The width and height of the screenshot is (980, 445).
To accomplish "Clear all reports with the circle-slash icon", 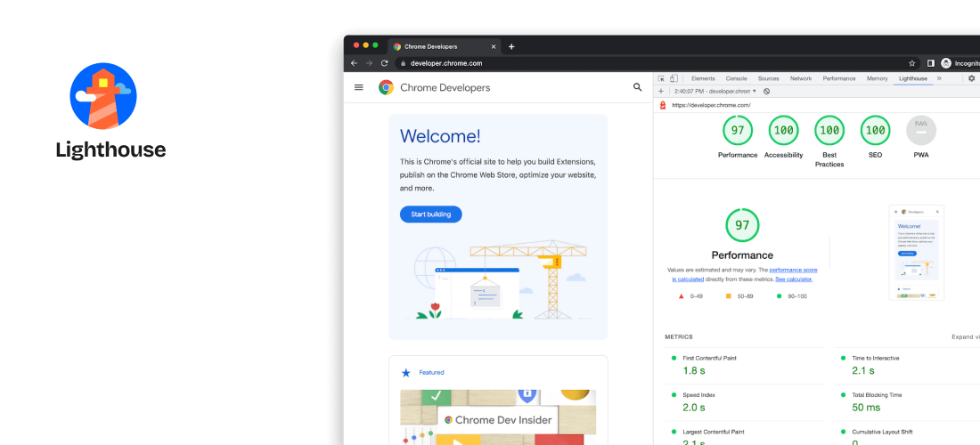I will (767, 91).
